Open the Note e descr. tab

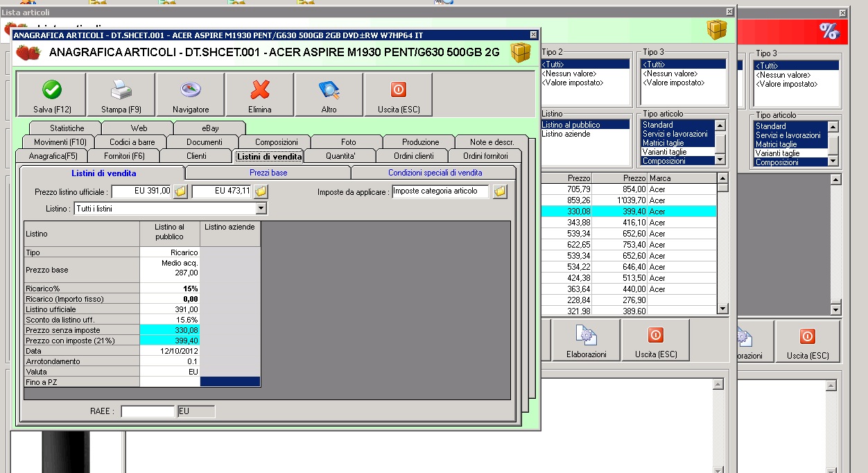pyautogui.click(x=492, y=142)
